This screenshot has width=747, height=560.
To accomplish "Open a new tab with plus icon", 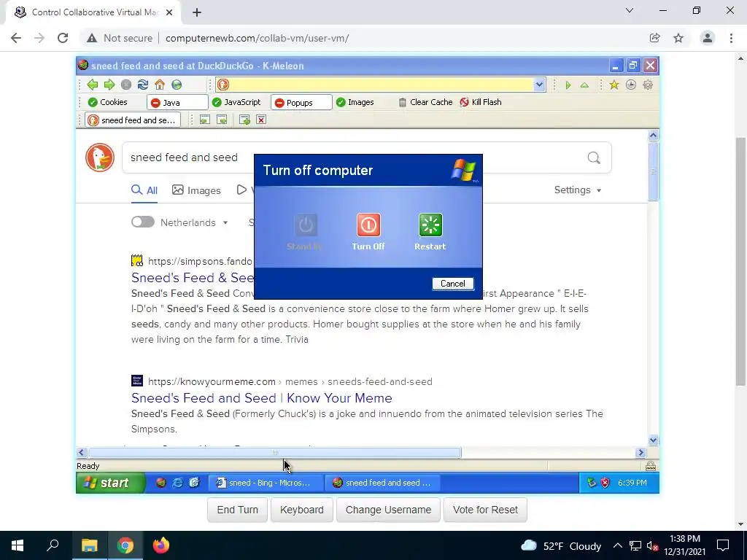I will tap(244, 120).
